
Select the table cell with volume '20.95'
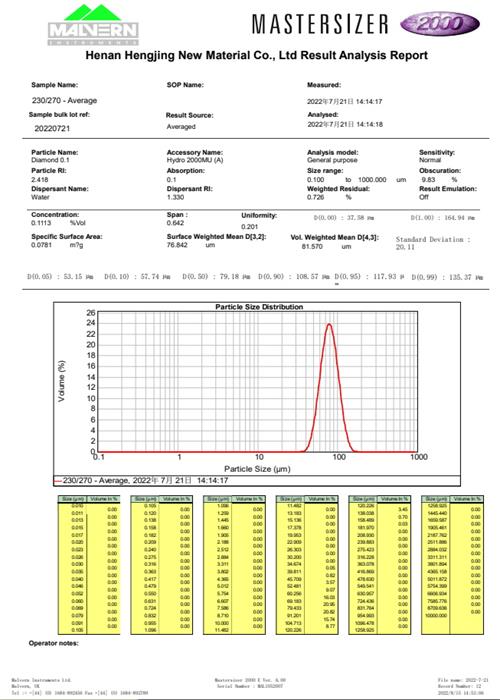click(x=329, y=604)
